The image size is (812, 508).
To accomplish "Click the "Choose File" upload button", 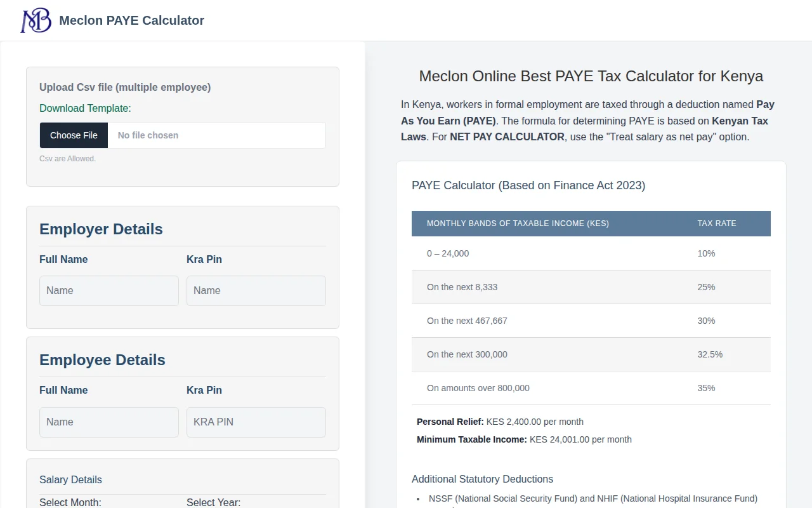I will click(74, 135).
